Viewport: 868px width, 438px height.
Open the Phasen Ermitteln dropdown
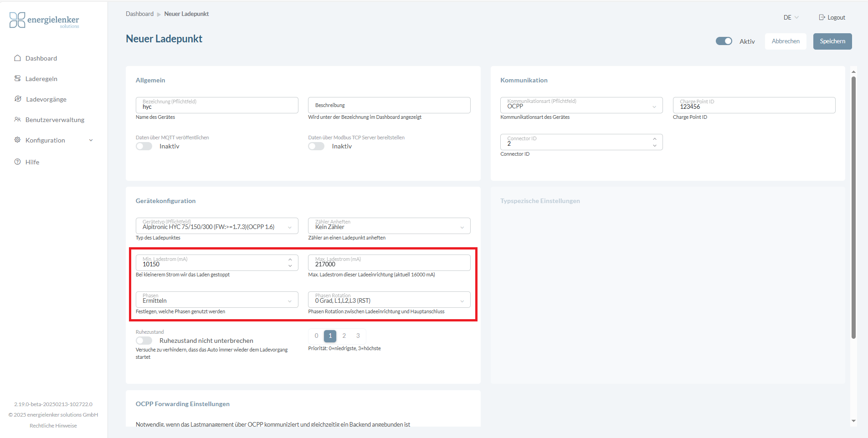[217, 300]
